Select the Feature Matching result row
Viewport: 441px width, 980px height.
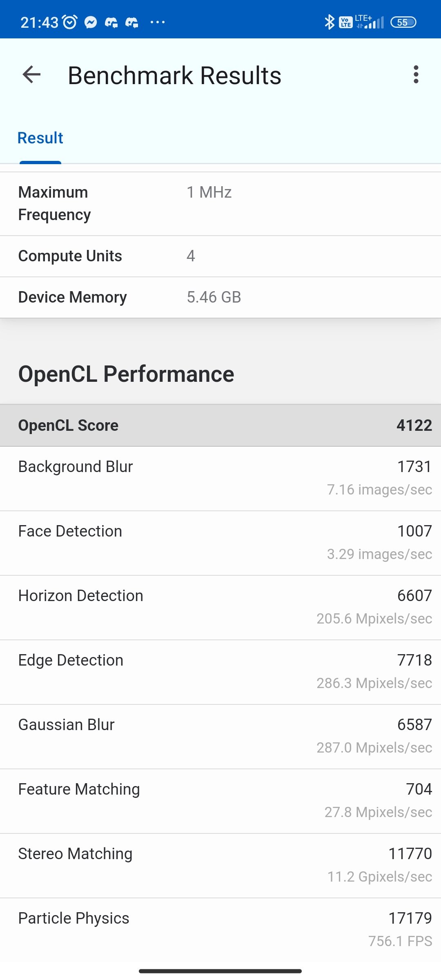[x=220, y=801]
